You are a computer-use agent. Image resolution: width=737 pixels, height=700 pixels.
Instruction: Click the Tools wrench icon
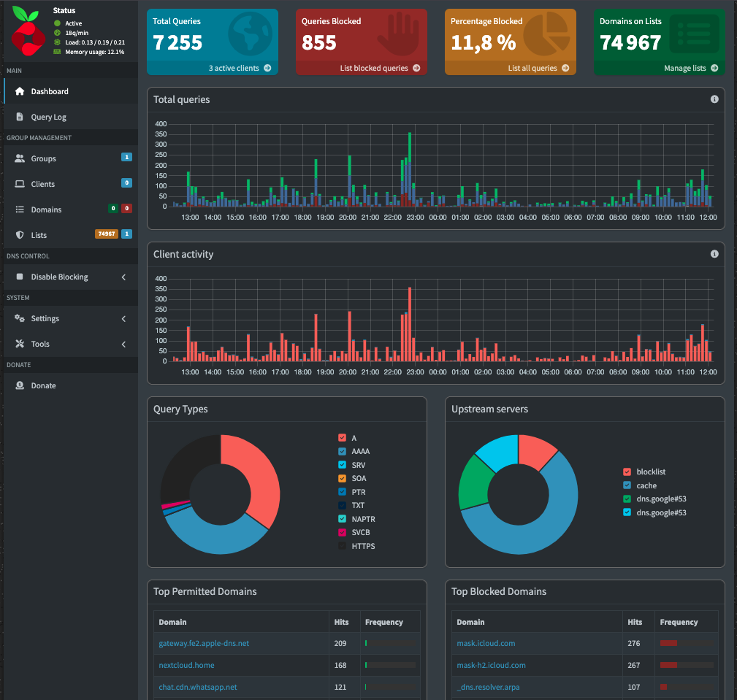tap(20, 344)
